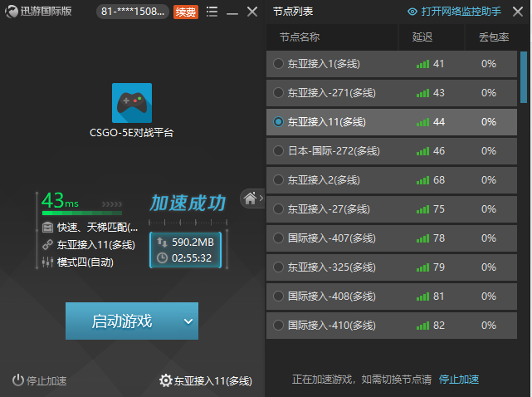
Task: Click the clock icon by 02:55:32
Action: [162, 258]
